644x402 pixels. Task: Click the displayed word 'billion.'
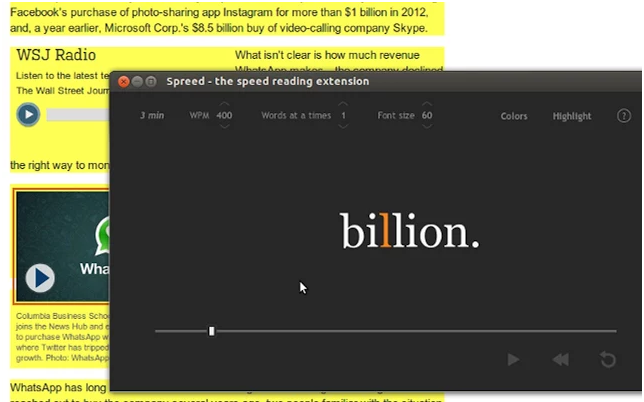click(x=409, y=230)
